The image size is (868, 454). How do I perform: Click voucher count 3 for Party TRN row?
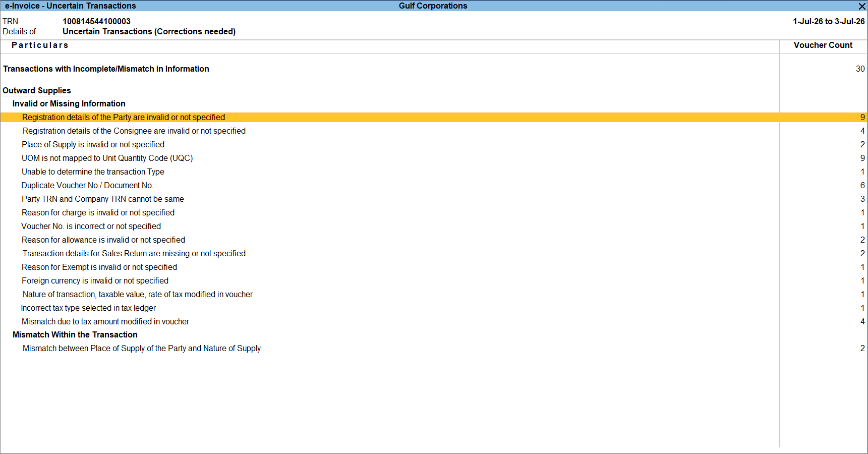click(x=862, y=199)
